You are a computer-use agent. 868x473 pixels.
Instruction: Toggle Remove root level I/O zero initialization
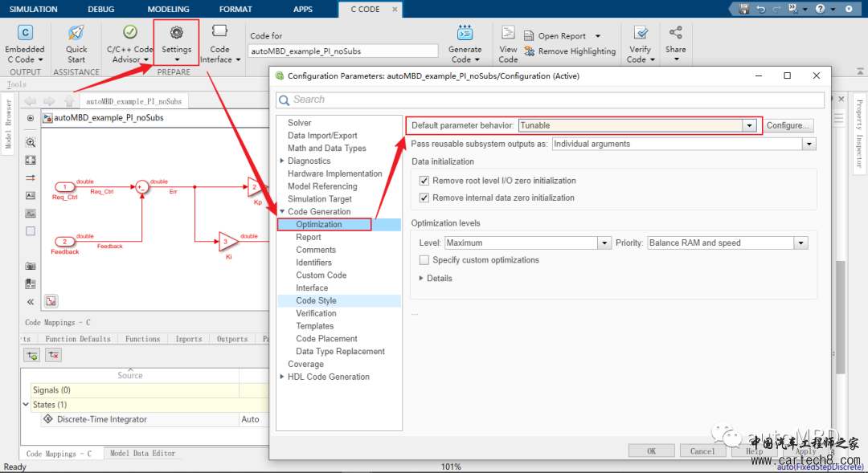[x=424, y=181]
